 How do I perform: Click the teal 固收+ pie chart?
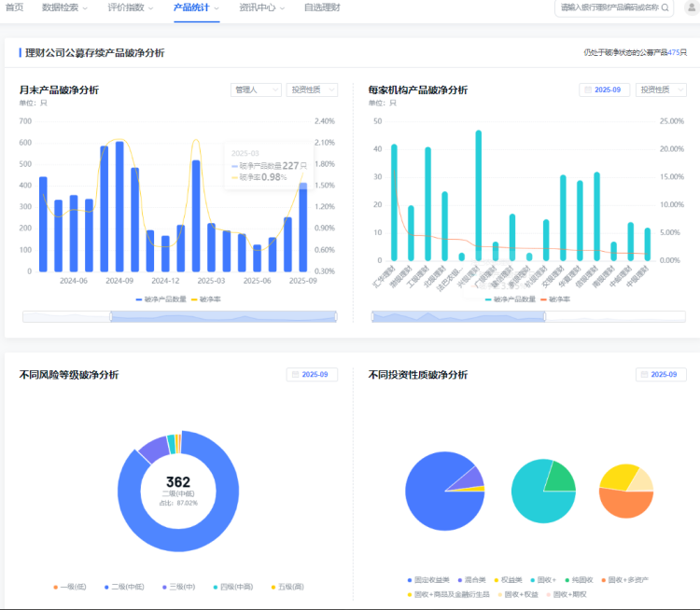click(543, 491)
